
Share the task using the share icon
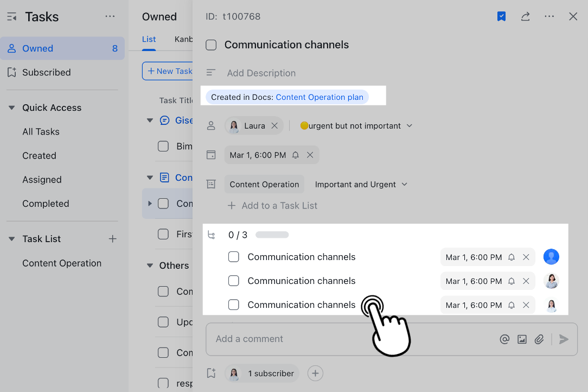pyautogui.click(x=525, y=16)
